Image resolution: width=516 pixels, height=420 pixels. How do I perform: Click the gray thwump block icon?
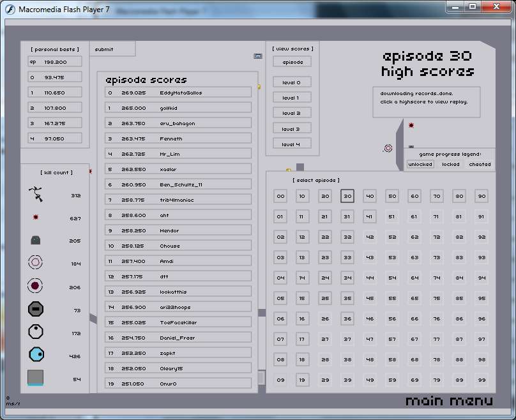tap(36, 241)
